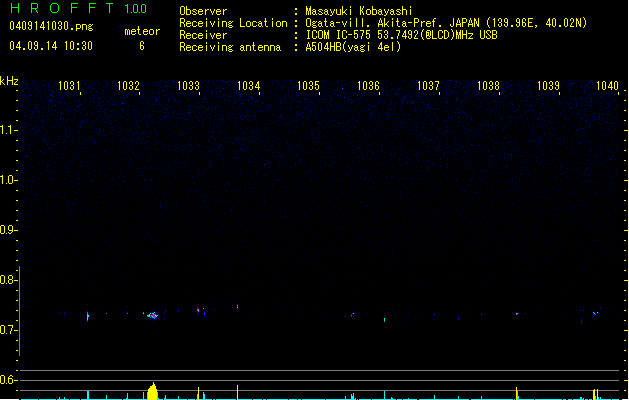Click time axis marker 1034
This screenshot has width=629, height=400.
tap(249, 86)
